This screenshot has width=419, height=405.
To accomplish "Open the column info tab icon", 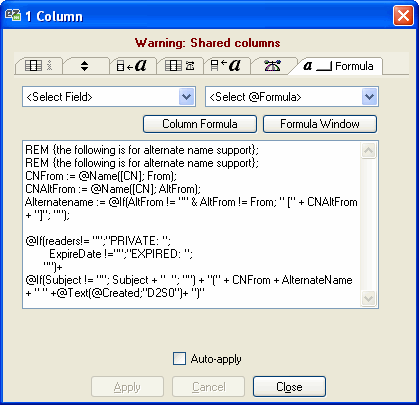I will (x=39, y=66).
